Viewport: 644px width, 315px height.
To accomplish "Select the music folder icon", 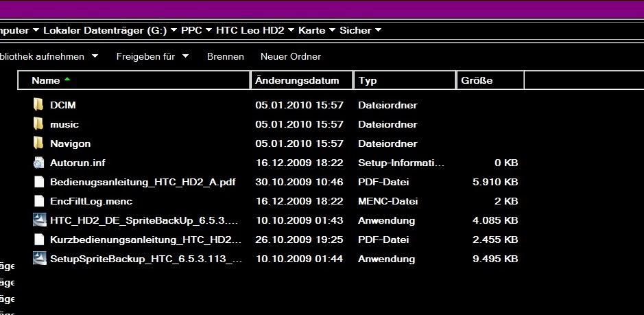I will coord(38,124).
